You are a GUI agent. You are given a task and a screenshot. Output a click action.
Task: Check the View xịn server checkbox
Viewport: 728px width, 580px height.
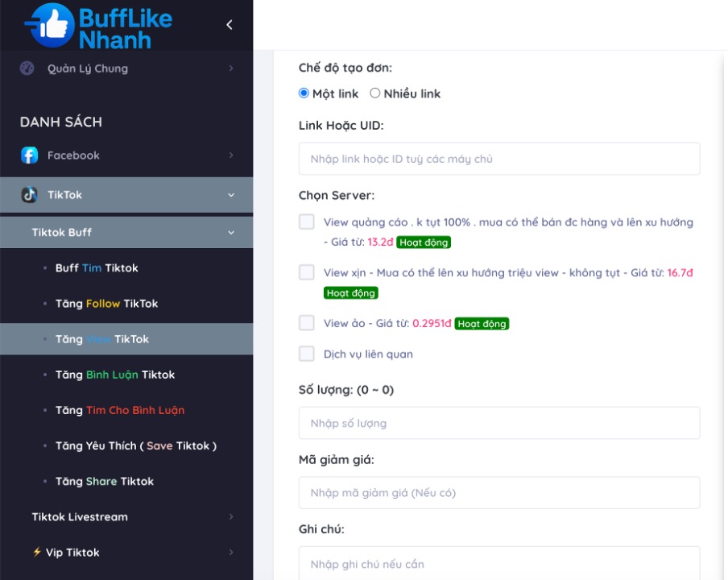307,273
